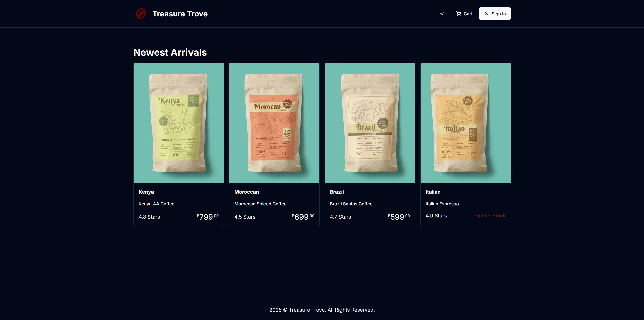Open the Treasure Trove home title
The width and height of the screenshot is (644, 320).
click(x=180, y=14)
